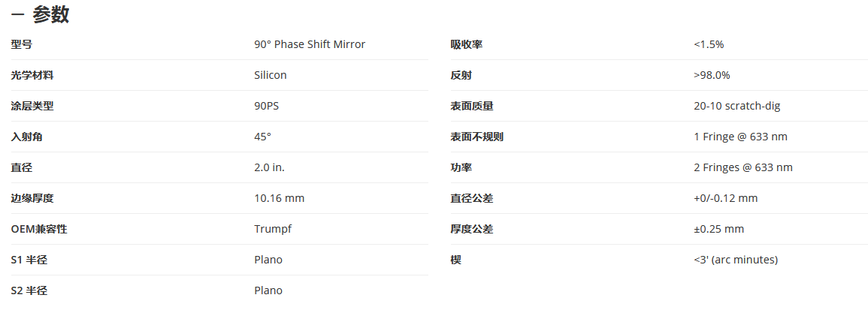
Task: Collapse the 参数 section header
Action: (40, 15)
